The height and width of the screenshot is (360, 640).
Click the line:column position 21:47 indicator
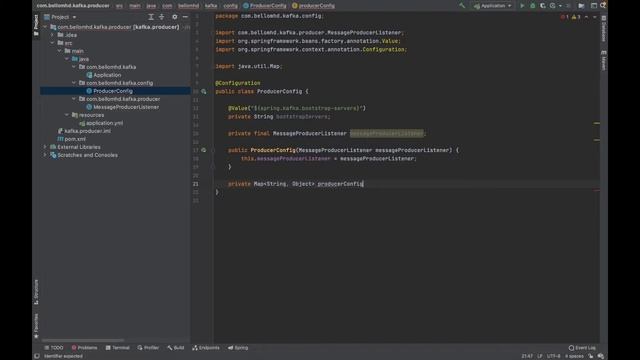(x=527, y=356)
